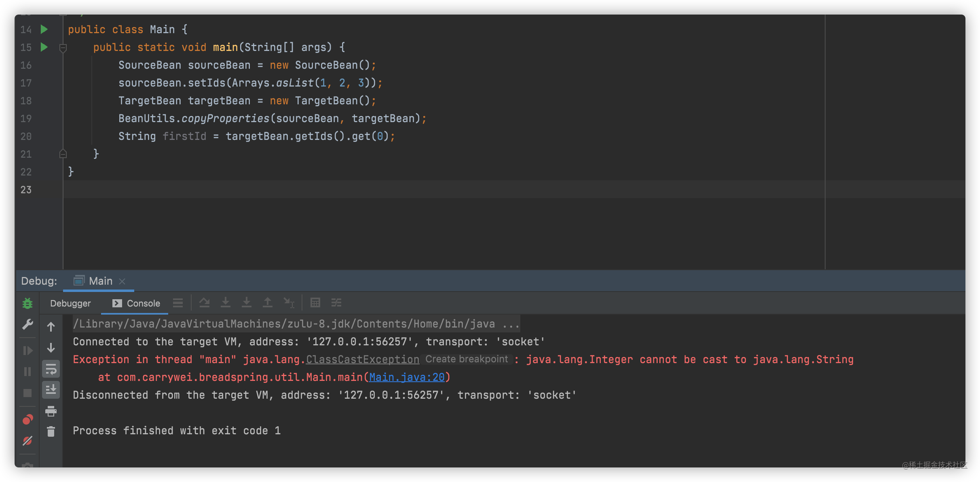Image resolution: width=980 pixels, height=482 pixels.
Task: Click fold arrow beside line 21
Action: click(63, 154)
